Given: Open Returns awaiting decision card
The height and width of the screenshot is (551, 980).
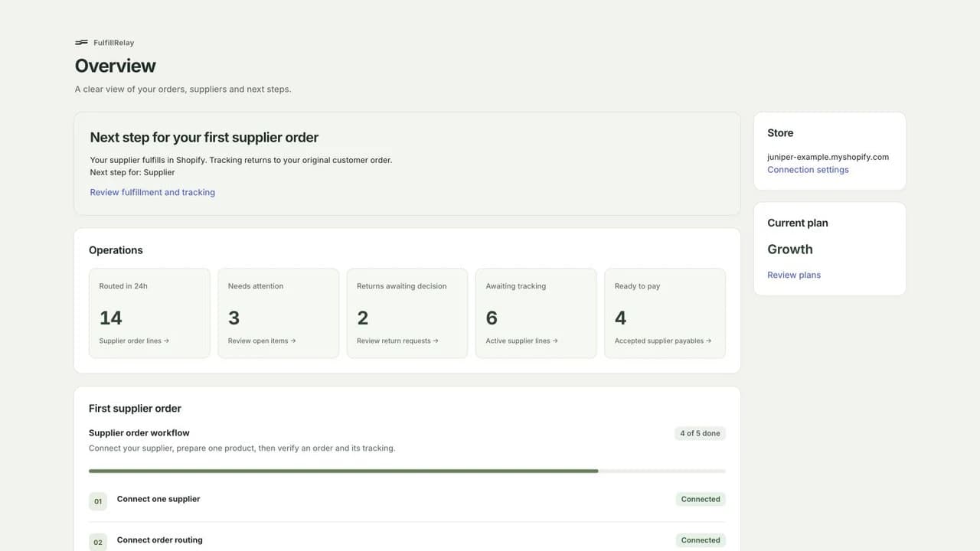Looking at the screenshot, I should pos(407,313).
